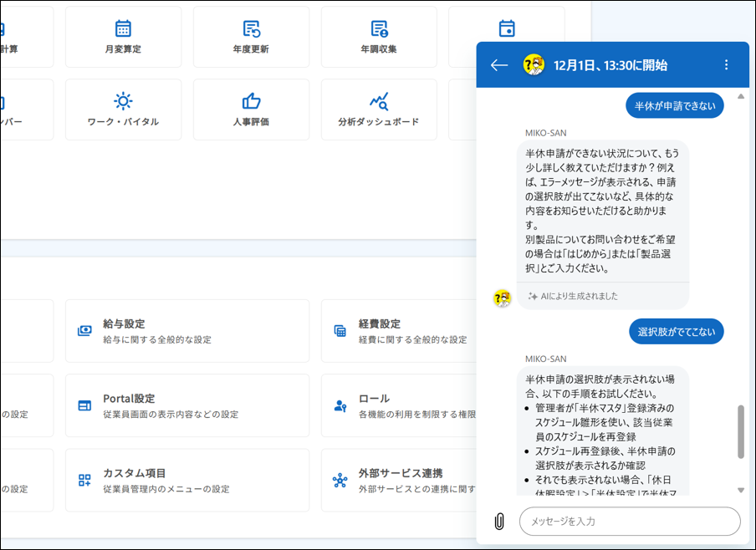Open the 年度更新 tile
Screen dimensions: 756x550
(x=251, y=37)
